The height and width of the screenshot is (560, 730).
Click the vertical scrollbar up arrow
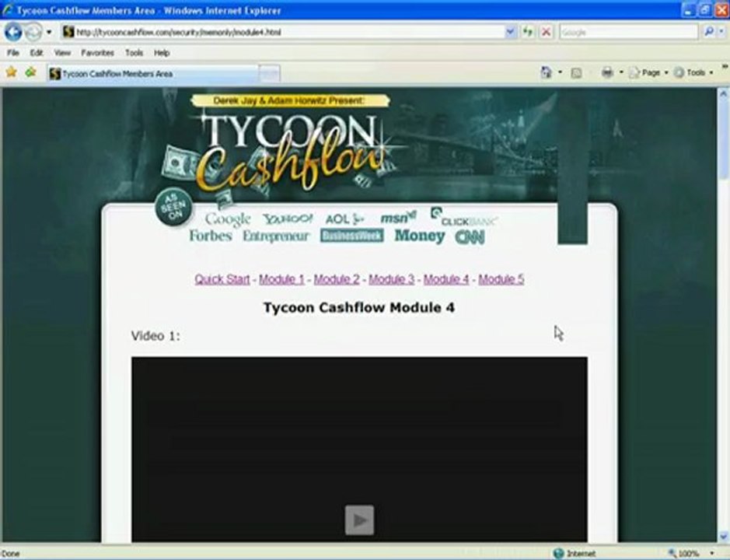(x=723, y=93)
